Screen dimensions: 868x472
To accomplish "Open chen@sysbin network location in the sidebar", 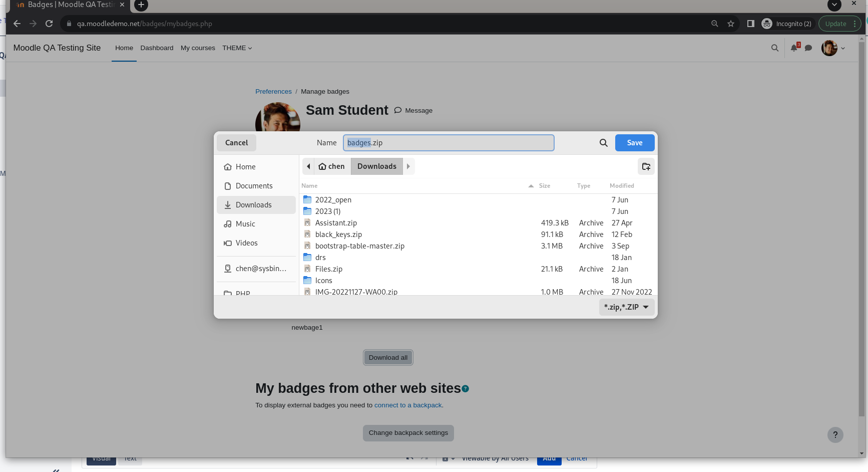I will pyautogui.click(x=256, y=269).
